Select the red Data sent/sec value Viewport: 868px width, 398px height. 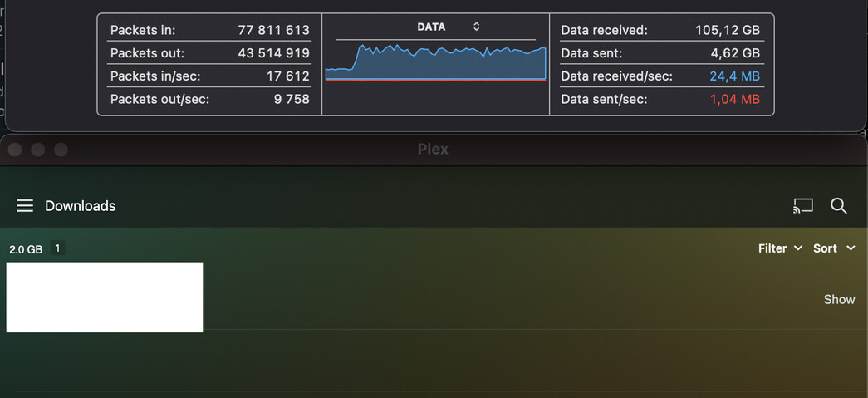[x=734, y=100]
